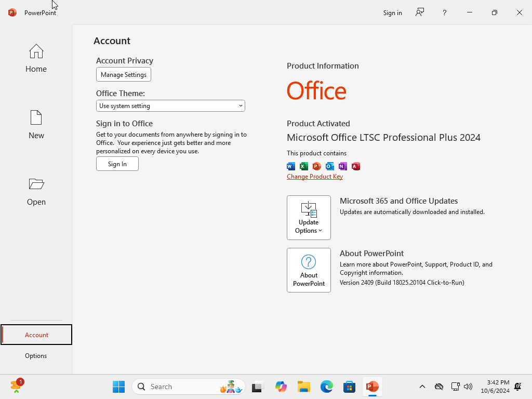Click the feedback person icon in title bar
532x399 pixels.
[x=420, y=12]
